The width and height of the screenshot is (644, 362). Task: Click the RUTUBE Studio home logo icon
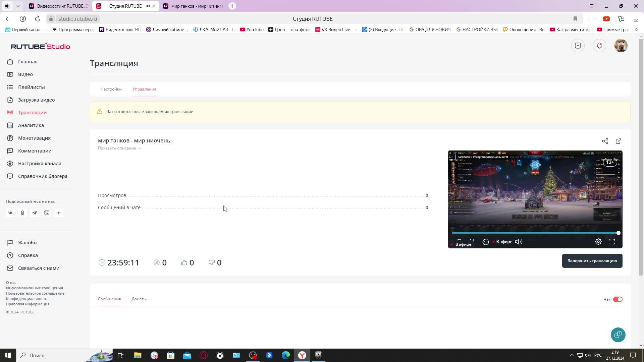[x=40, y=46]
